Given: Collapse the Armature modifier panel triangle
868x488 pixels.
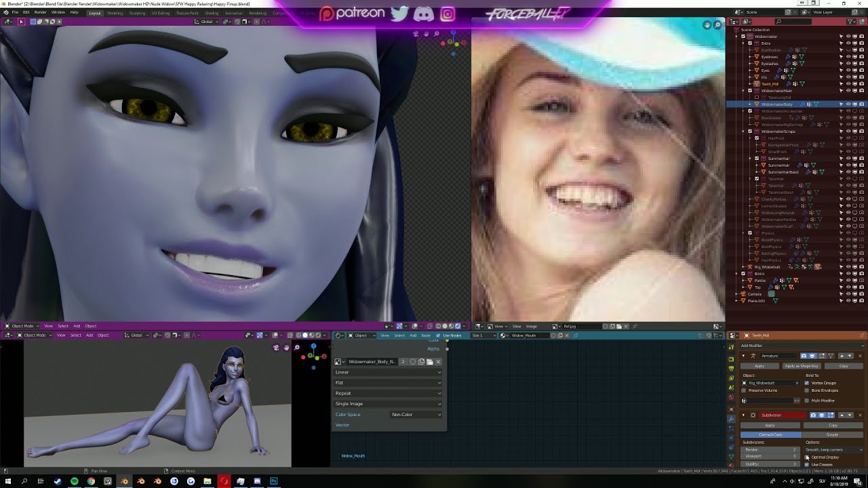Looking at the screenshot, I should (x=743, y=356).
